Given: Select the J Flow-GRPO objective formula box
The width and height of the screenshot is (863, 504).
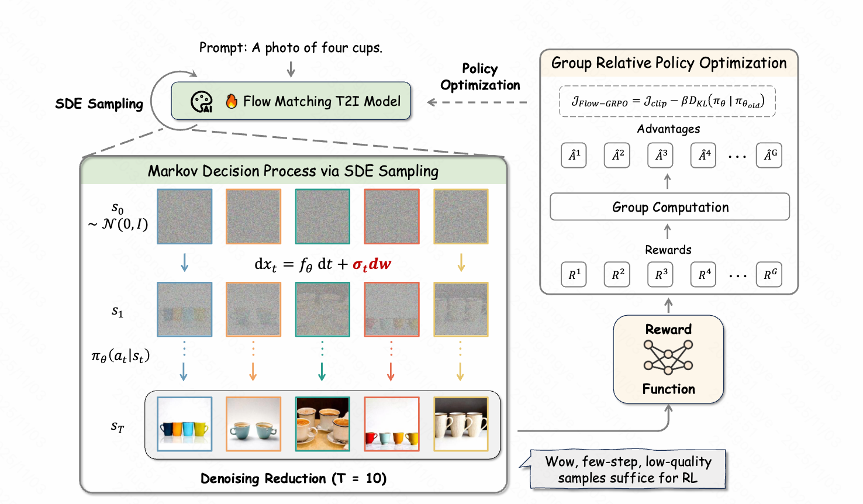Looking at the screenshot, I should click(x=668, y=101).
